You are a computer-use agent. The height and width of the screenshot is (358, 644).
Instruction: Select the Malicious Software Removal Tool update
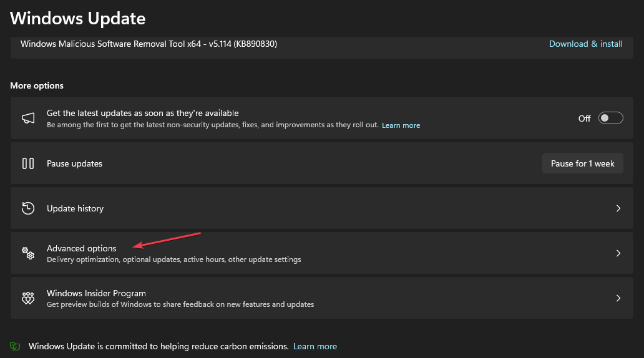coord(149,44)
